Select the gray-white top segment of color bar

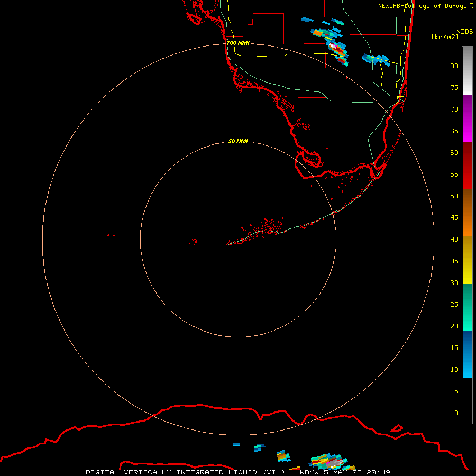coord(467,71)
